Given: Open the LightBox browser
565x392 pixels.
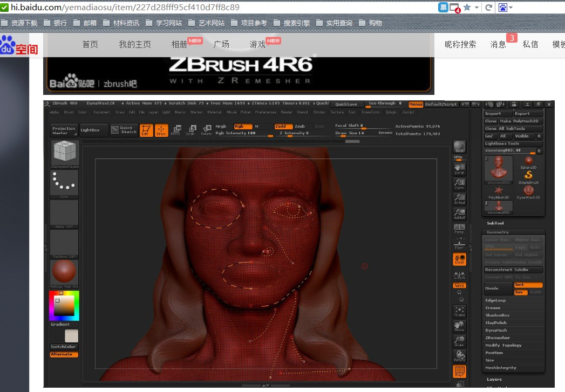Looking at the screenshot, I should 89,130.
